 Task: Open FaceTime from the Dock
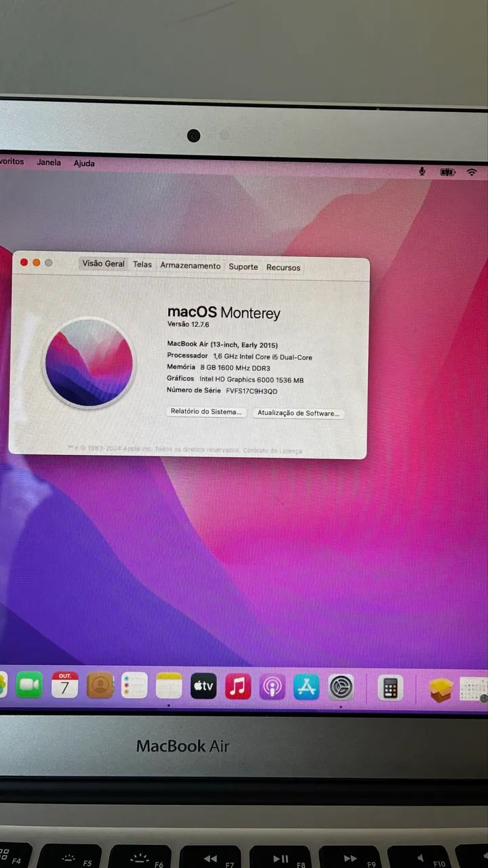[x=29, y=685]
